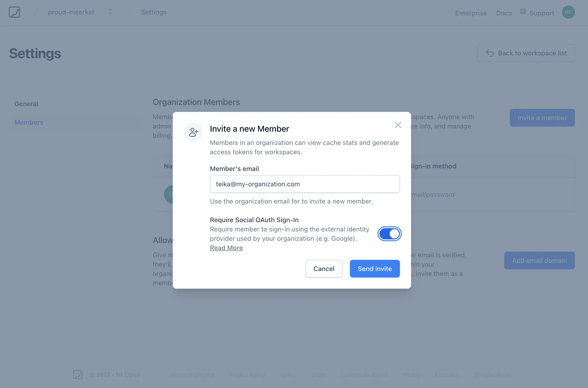
Task: Close the invite dialog with the X icon
Action: (x=398, y=125)
